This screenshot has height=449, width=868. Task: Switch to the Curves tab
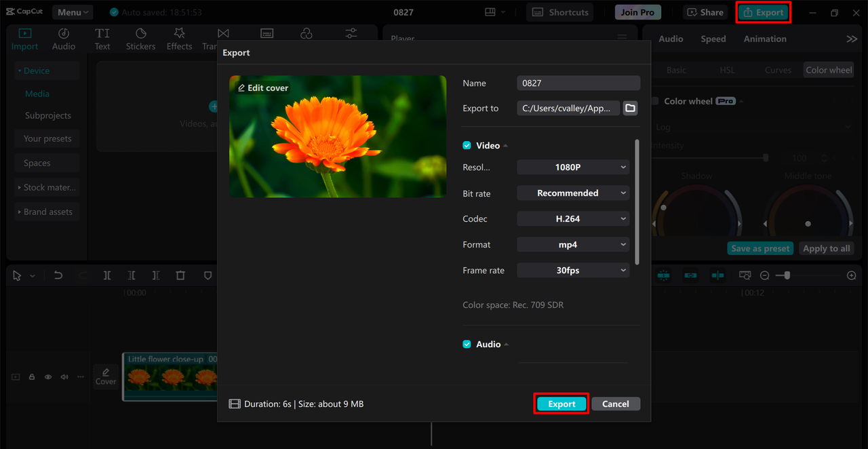coord(778,70)
